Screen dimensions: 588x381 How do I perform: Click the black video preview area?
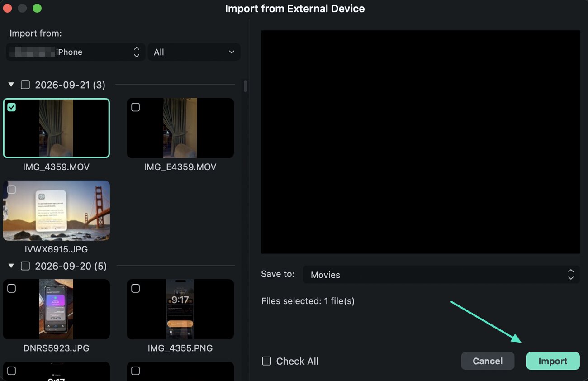[420, 142]
